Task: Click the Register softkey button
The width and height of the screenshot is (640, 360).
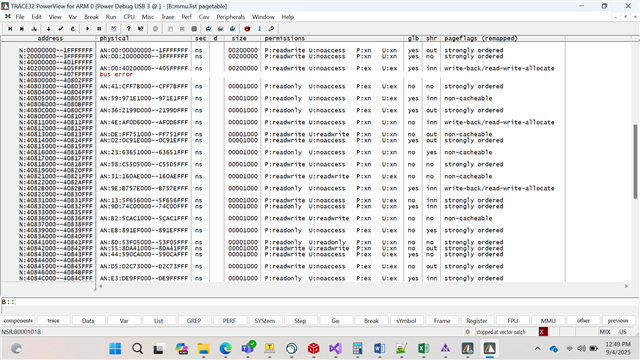Action: click(x=477, y=321)
